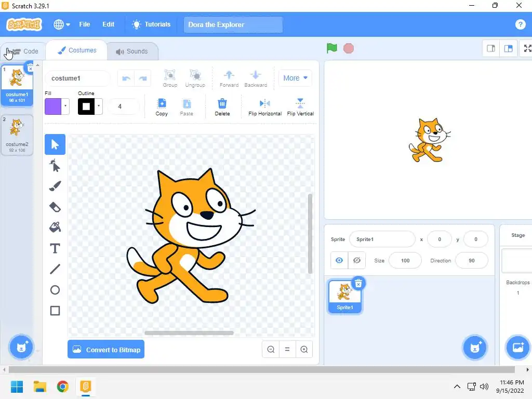Open the Choose a Sprite button

pyautogui.click(x=475, y=347)
